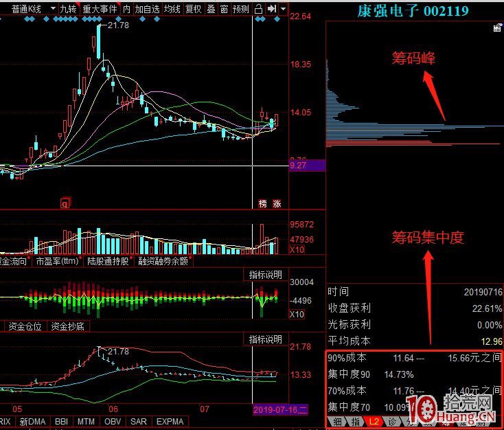This screenshot has width=504, height=430.
Task: Expand the toolbar's far-right dropdown arrow
Action: pos(283,9)
